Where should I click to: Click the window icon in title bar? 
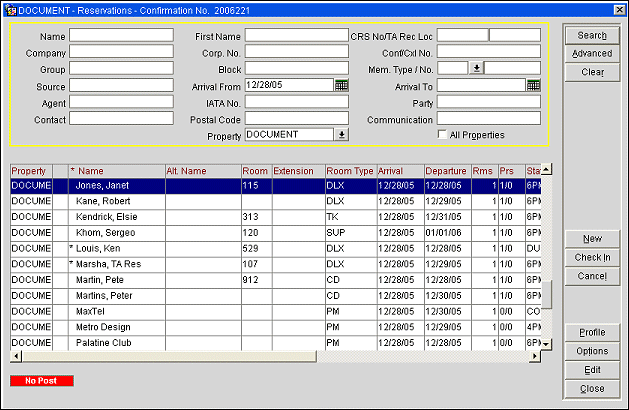click(9, 9)
